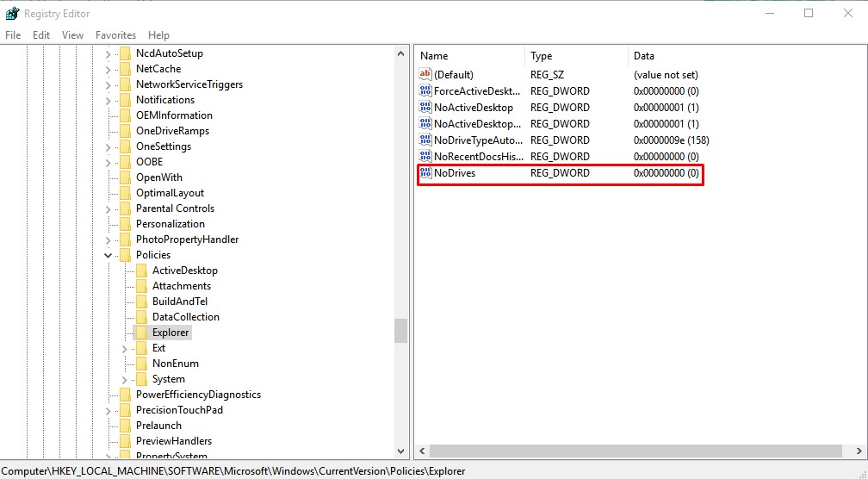The height and width of the screenshot is (479, 868).
Task: Click the PreviewHandlers folder icon
Action: coord(126,441)
